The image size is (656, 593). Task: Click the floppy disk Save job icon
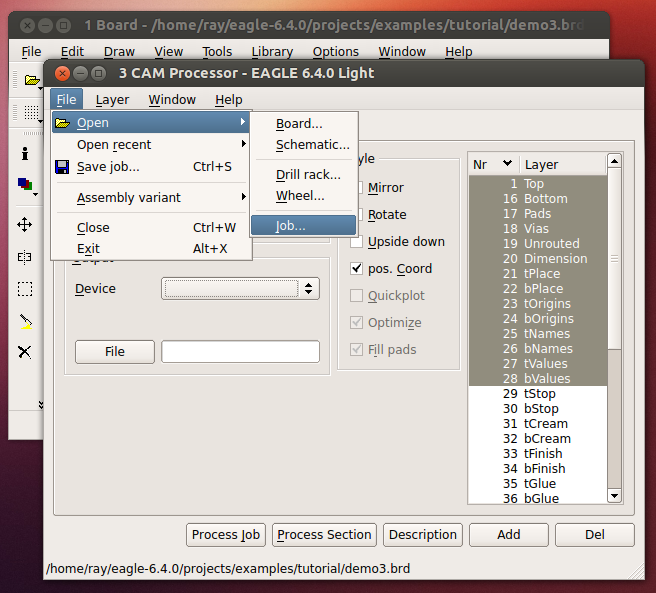pyautogui.click(x=62, y=167)
